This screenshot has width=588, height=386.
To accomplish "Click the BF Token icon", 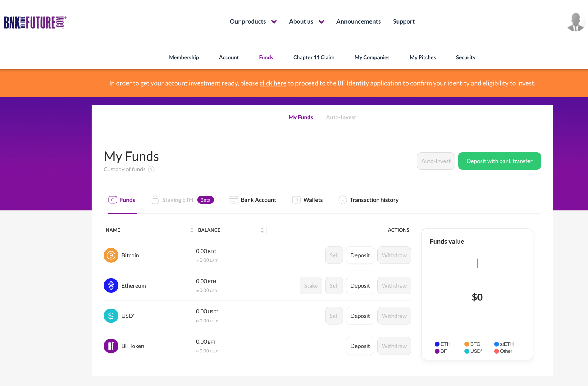I will tap(111, 346).
